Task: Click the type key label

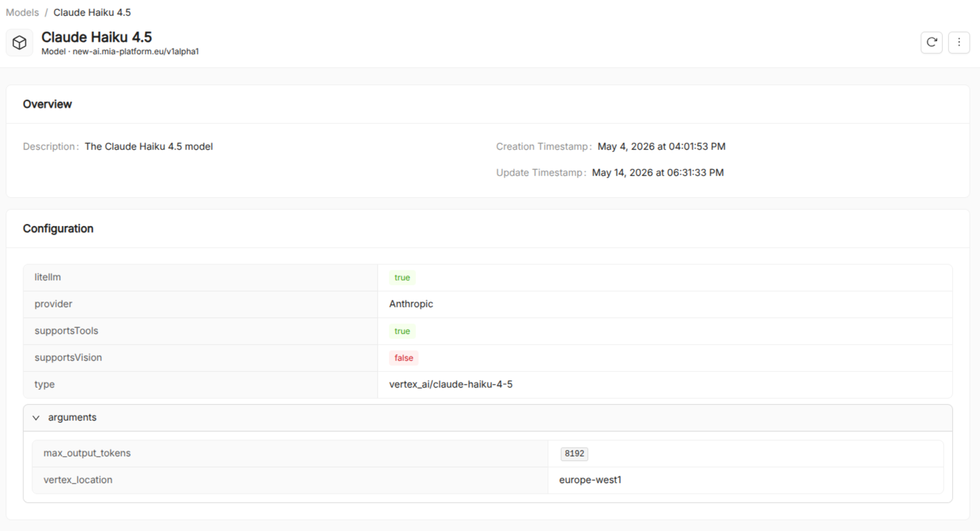Action: tap(44, 384)
